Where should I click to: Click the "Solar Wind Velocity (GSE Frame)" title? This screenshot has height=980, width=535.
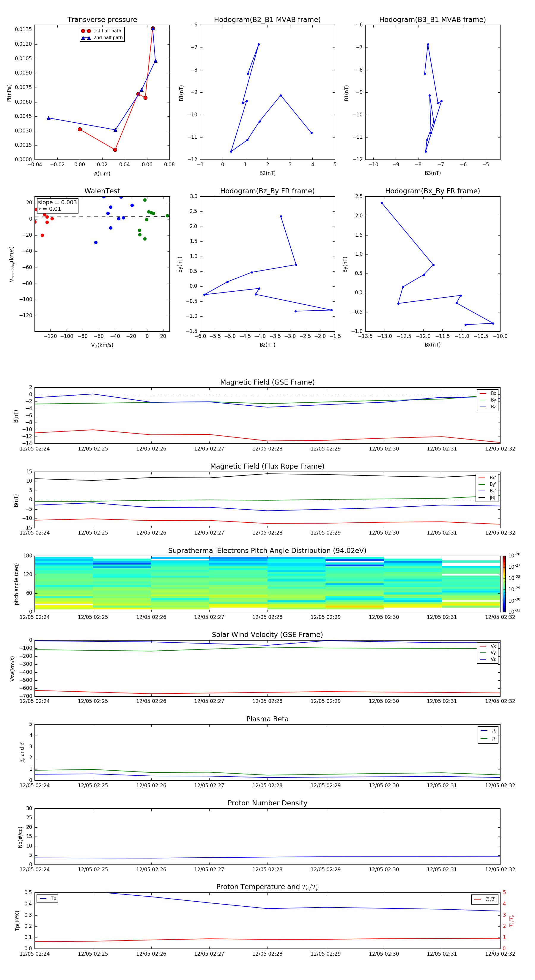(x=267, y=635)
